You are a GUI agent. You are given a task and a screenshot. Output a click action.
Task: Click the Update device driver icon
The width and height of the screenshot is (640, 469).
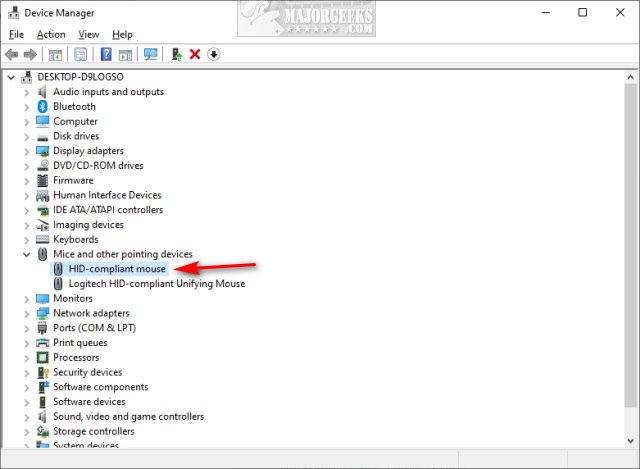point(176,54)
